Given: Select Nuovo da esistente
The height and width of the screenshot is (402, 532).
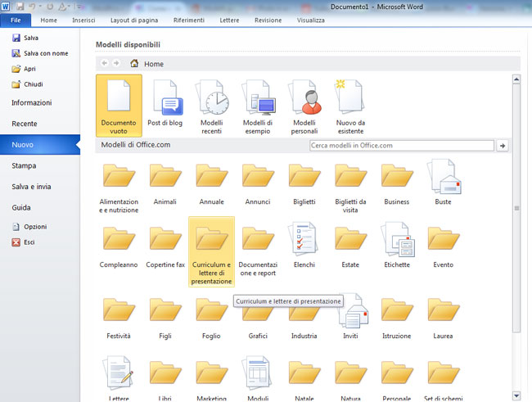Looking at the screenshot, I should (350, 106).
